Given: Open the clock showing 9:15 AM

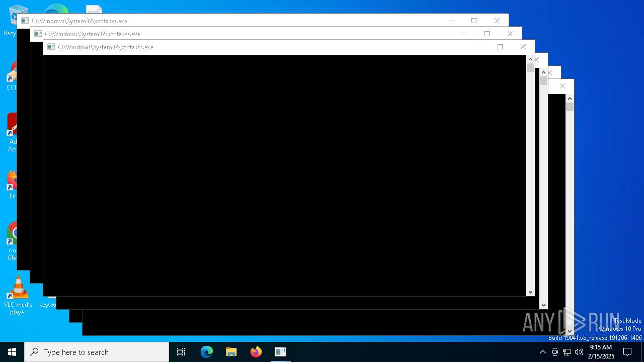Looking at the screenshot, I should (x=601, y=352).
